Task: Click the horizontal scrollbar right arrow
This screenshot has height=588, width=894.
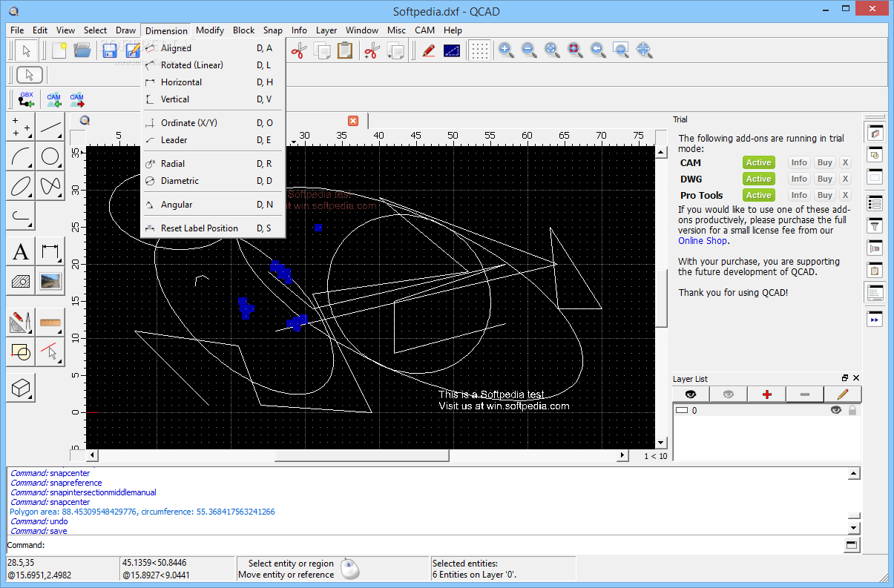Action: (622, 455)
